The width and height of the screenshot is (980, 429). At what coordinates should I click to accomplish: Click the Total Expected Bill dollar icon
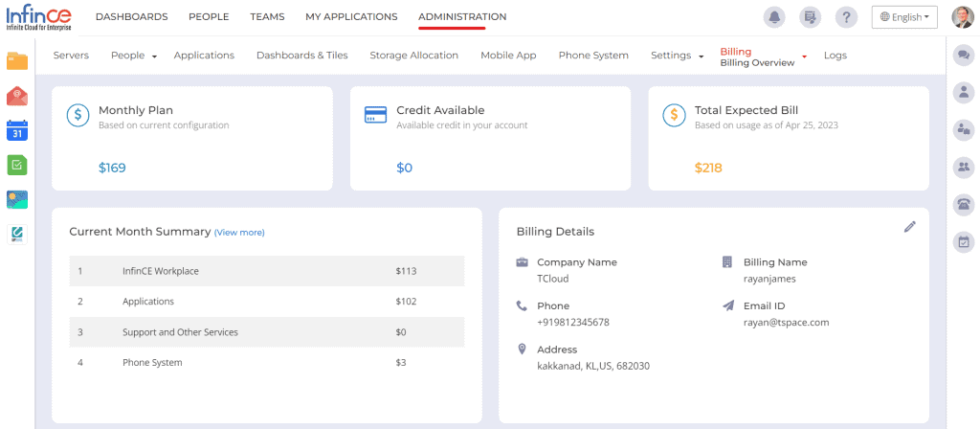click(x=674, y=115)
